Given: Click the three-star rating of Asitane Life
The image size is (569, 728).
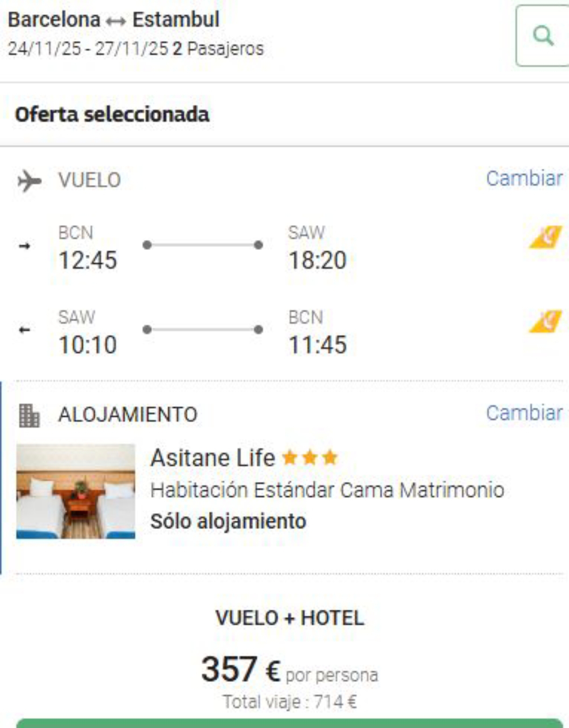Looking at the screenshot, I should (310, 458).
